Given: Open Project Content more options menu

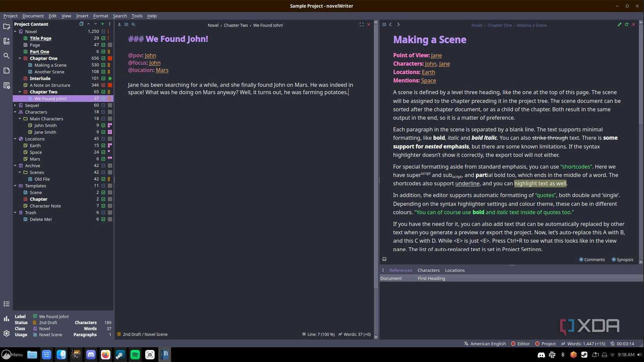Looking at the screenshot, I should (x=109, y=24).
